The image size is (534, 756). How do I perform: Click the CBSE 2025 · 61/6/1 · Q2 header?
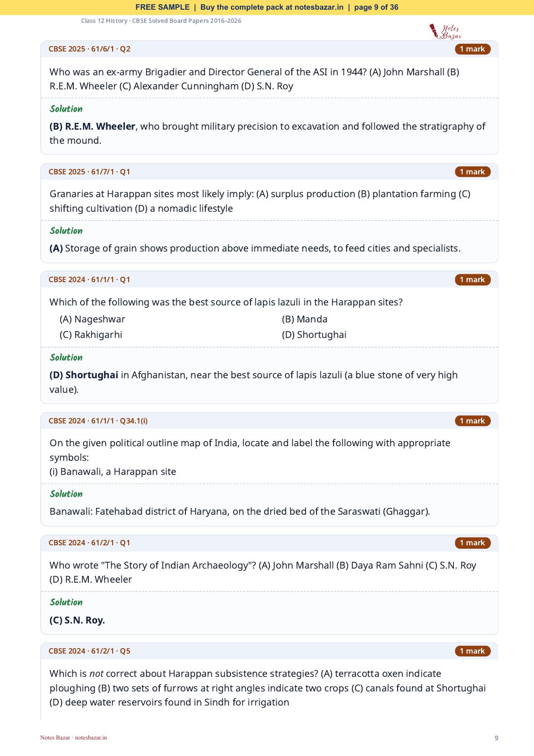(89, 49)
